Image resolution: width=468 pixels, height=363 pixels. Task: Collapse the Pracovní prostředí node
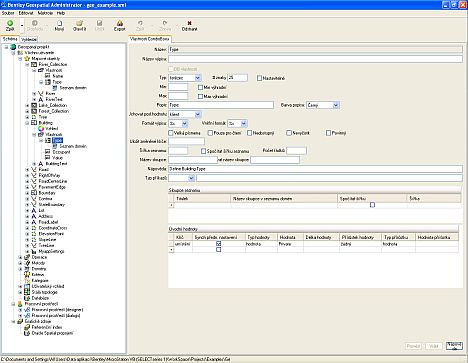[x=13, y=304]
